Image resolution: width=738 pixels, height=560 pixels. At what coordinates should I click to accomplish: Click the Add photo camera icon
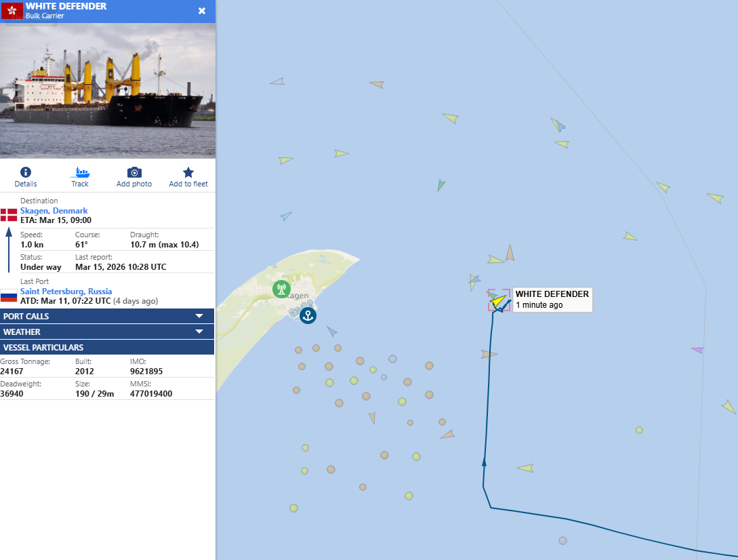134,172
